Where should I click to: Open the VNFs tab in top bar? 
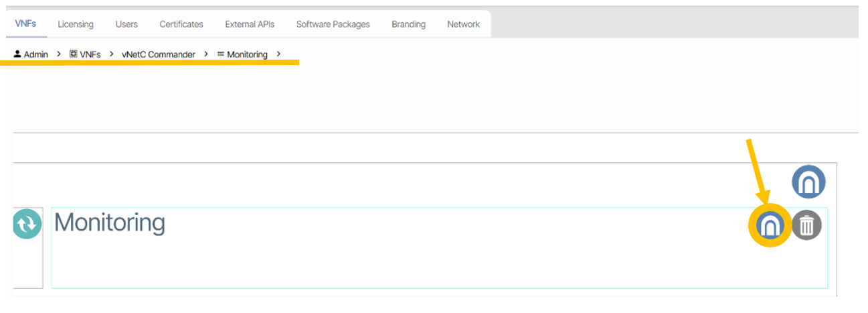(25, 24)
